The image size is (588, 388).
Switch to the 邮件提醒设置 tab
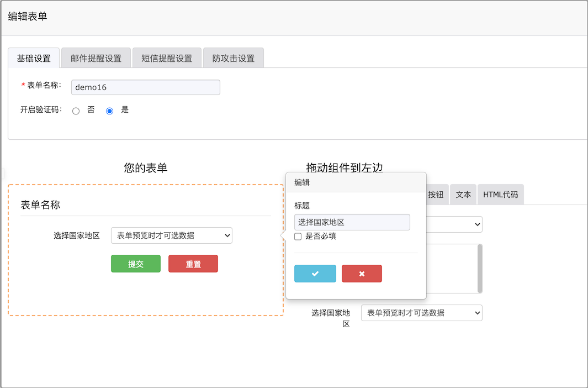96,57
